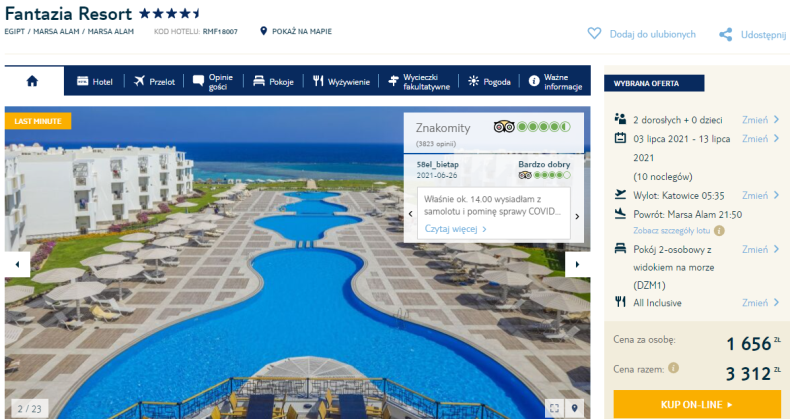Click the landing plane icon by Powrót
790x419 pixels.
[620, 214]
